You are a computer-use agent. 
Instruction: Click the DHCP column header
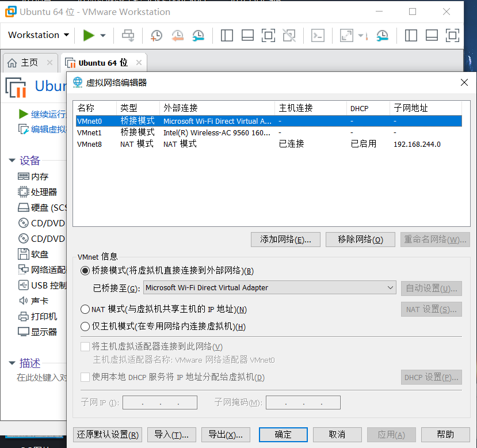[x=368, y=108]
